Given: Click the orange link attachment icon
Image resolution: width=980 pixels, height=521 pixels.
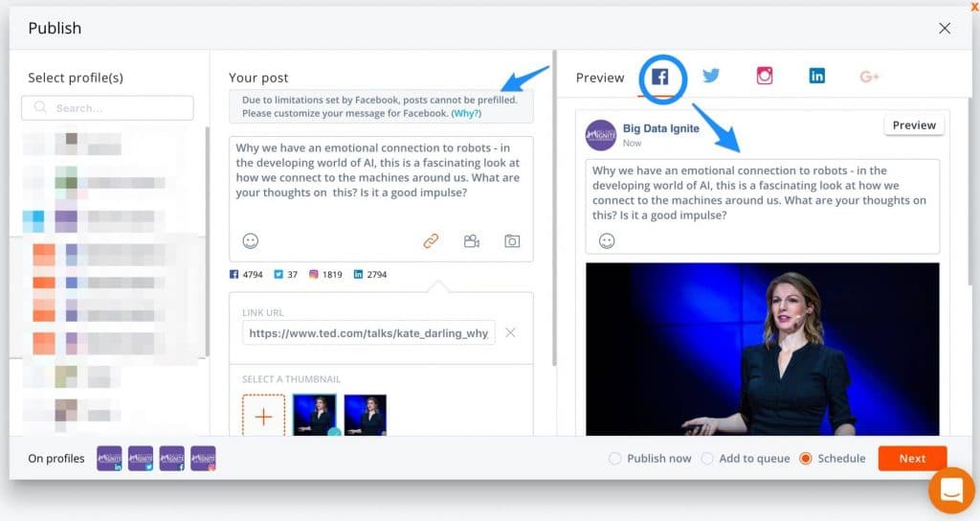Looking at the screenshot, I should [431, 241].
